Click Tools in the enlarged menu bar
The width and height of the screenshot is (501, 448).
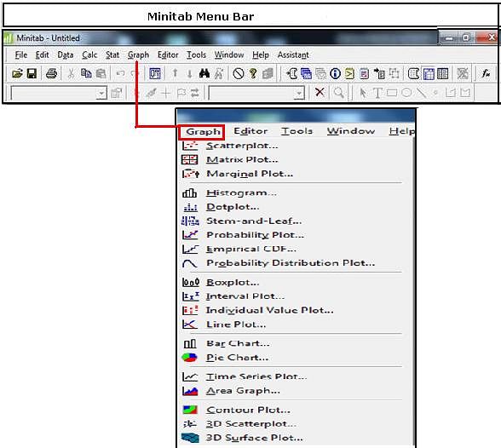[297, 131]
